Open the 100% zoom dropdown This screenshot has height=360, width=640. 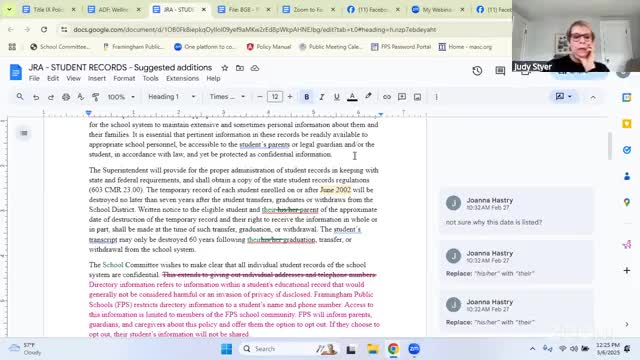click(121, 97)
